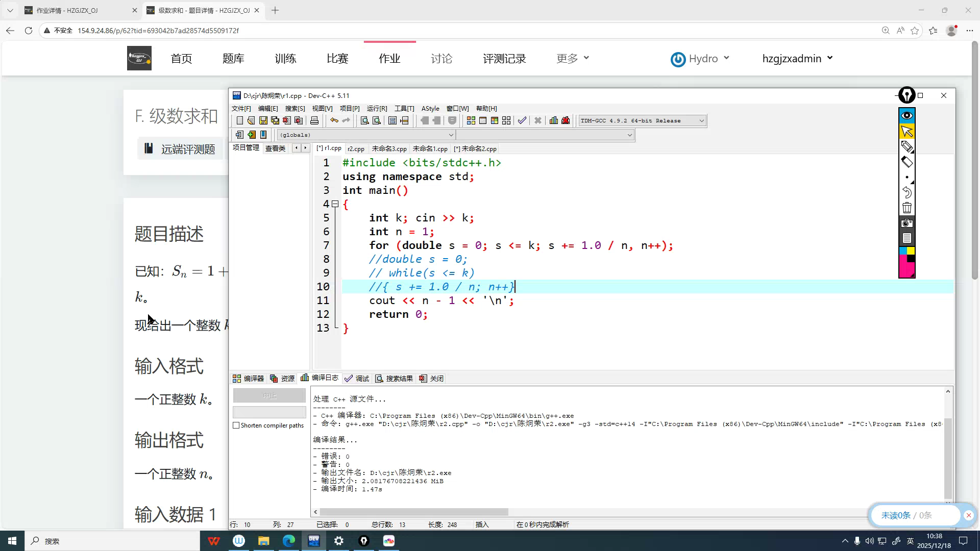
Task: Click the syntax check checkmark icon
Action: [x=522, y=120]
